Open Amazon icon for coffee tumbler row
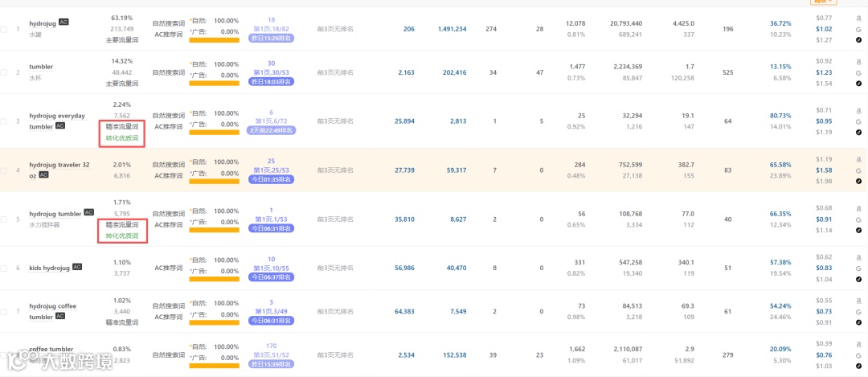 (x=858, y=343)
